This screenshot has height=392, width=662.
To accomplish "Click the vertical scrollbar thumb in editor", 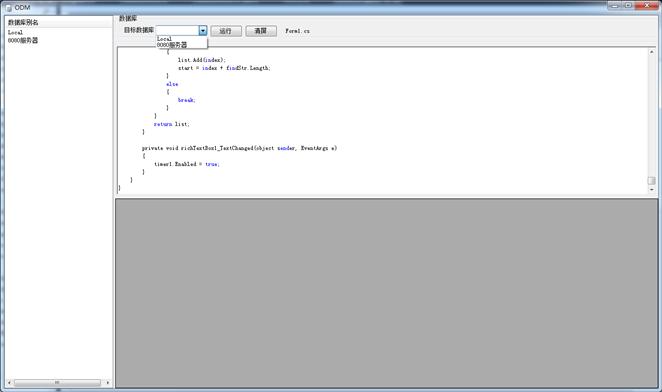I will 651,180.
